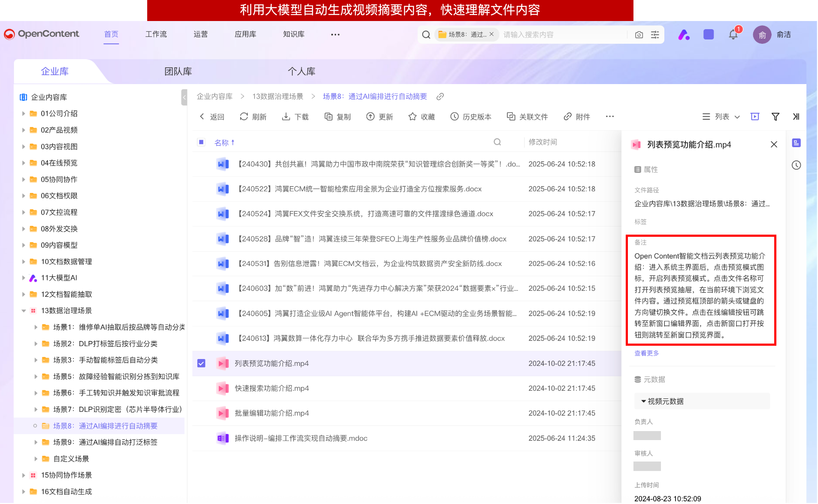Expand the 02产品视频 folder
818x504 pixels.
click(24, 130)
